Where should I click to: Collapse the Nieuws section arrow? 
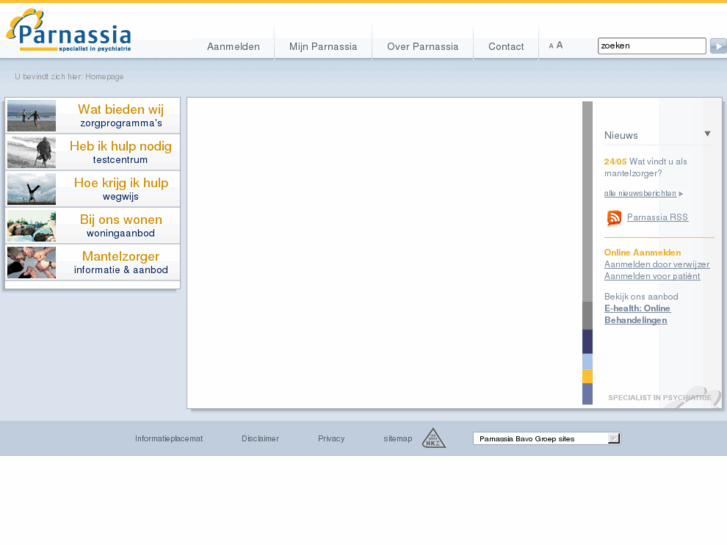pos(708,134)
